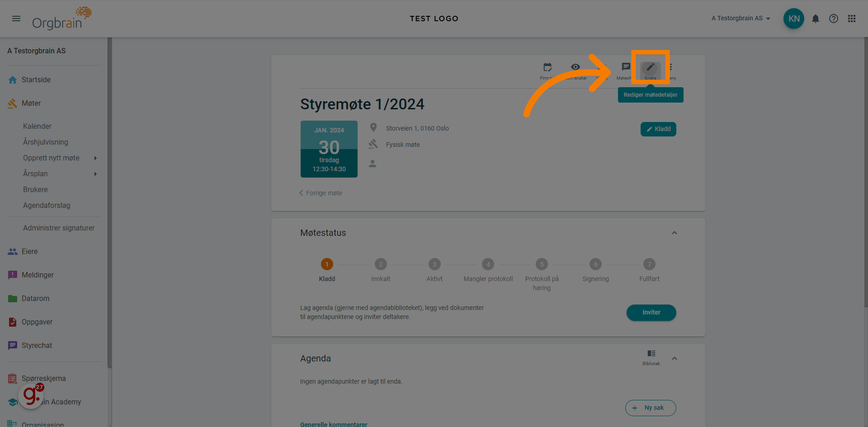Click the participant person icon
Image resolution: width=868 pixels, height=427 pixels.
373,164
